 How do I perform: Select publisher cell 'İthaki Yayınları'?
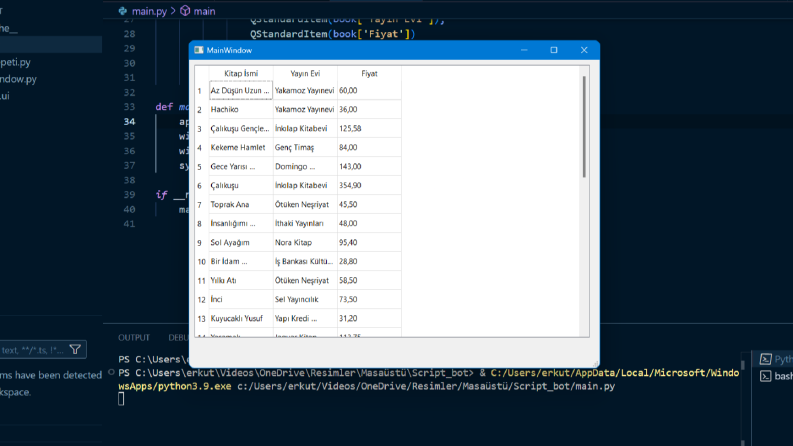[x=305, y=224]
